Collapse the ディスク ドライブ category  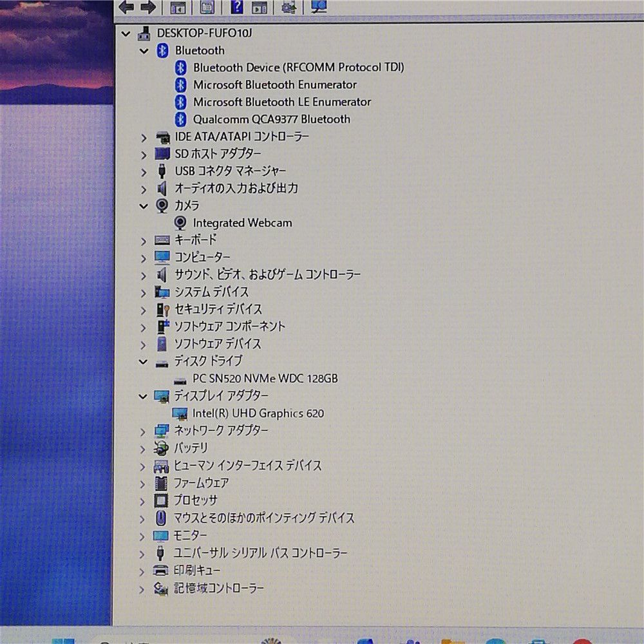(144, 361)
